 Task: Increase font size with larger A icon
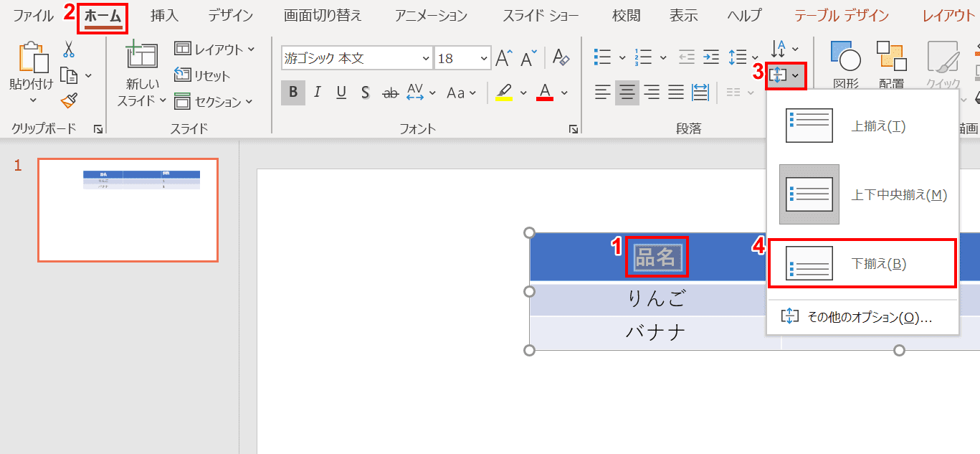[x=505, y=58]
